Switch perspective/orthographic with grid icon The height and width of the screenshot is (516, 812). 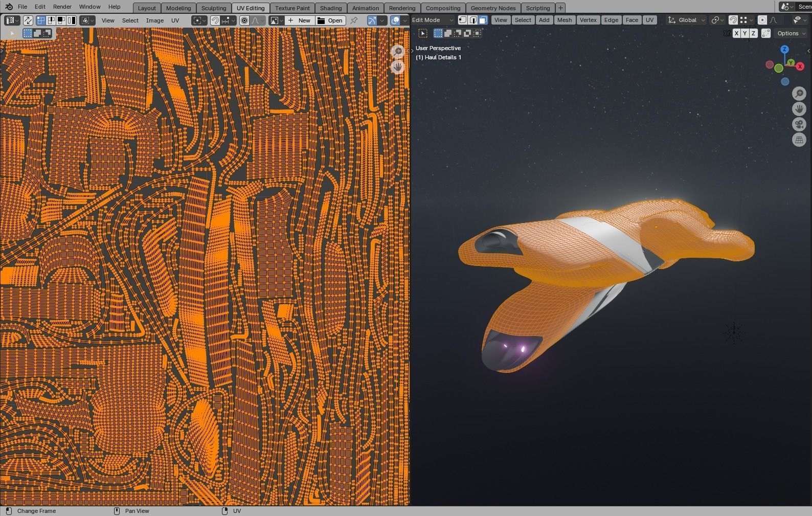[799, 140]
